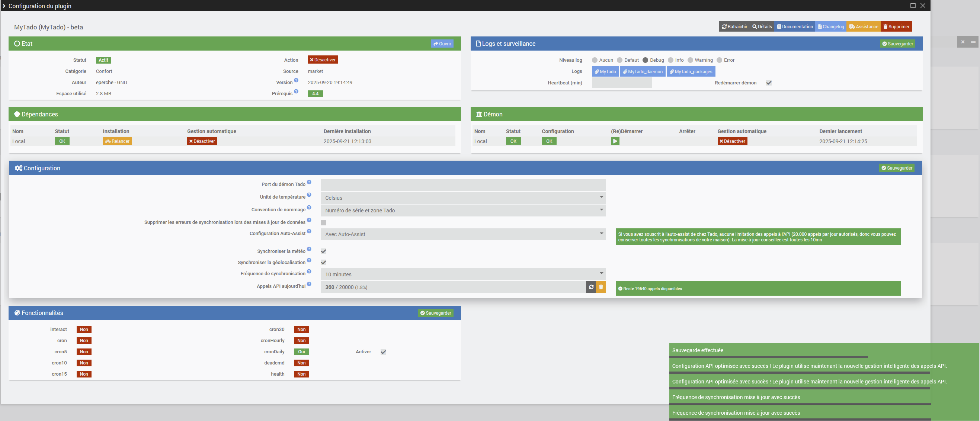Open the Changelog from the top bar
980x421 pixels.
coord(830,27)
